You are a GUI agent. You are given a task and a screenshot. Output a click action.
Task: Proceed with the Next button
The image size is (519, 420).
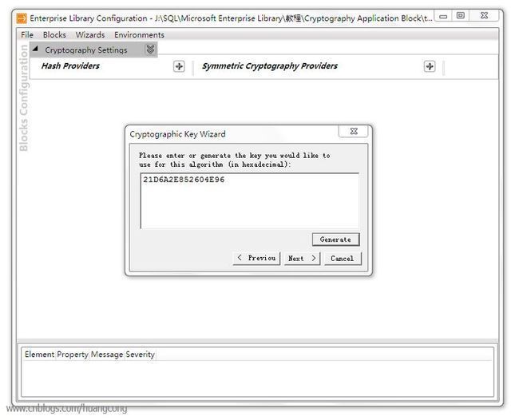coord(302,258)
